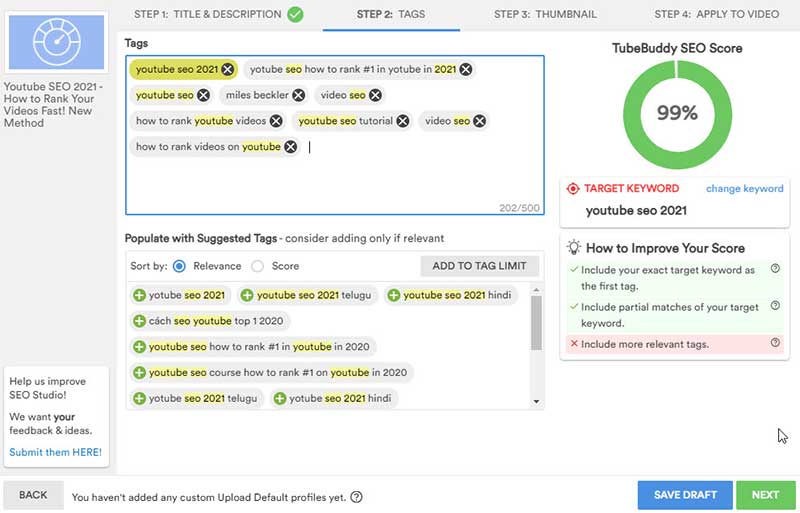Click the ADD TO TAG LIMIT button
Viewport: 800px width, 513px height.
coord(479,266)
